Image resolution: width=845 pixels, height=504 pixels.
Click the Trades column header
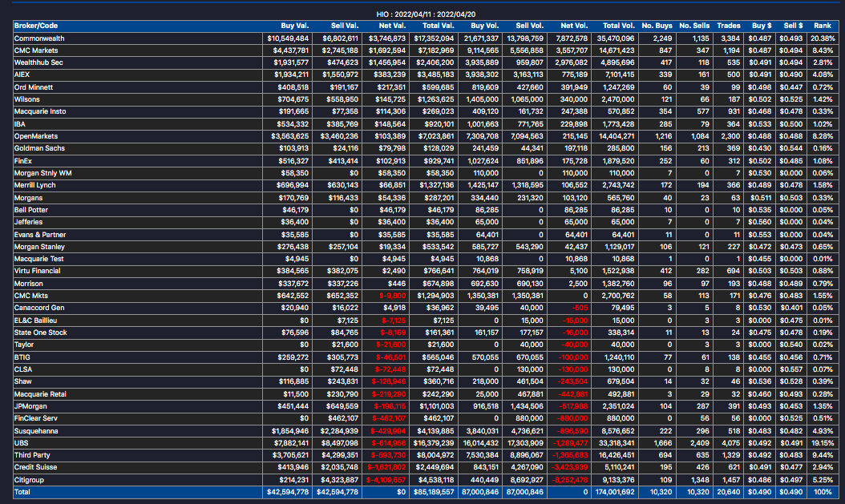(x=729, y=26)
